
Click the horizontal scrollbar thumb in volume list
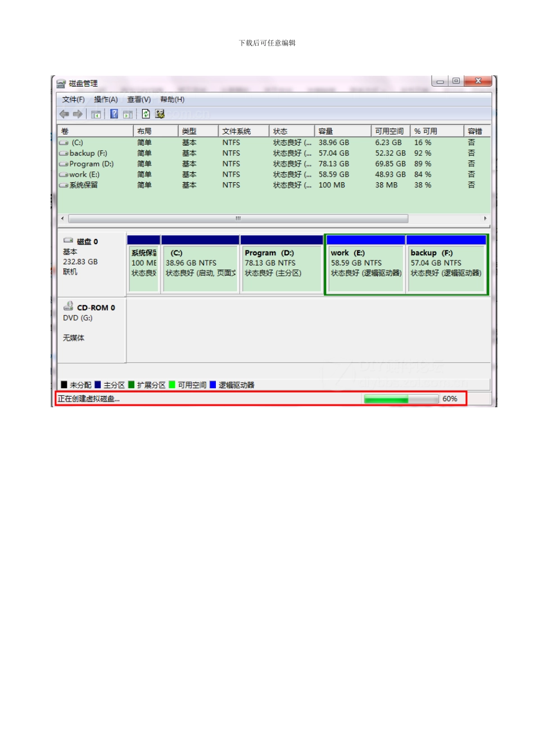pyautogui.click(x=238, y=218)
